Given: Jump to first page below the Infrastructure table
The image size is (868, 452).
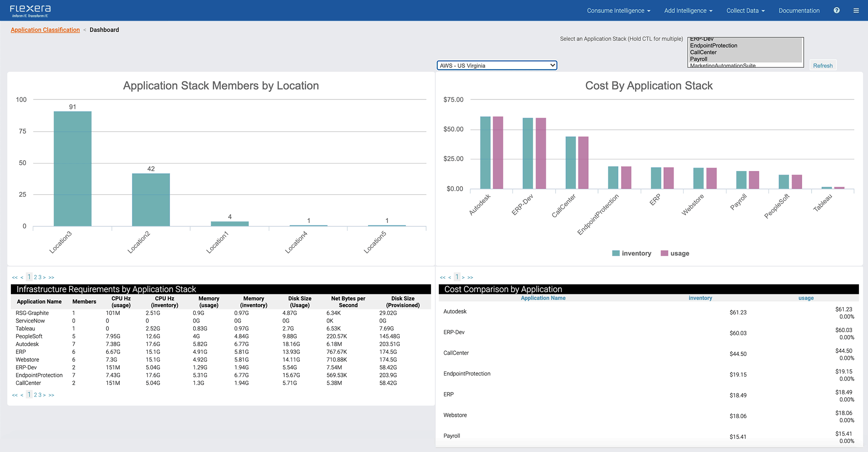Looking at the screenshot, I should click(x=15, y=395).
